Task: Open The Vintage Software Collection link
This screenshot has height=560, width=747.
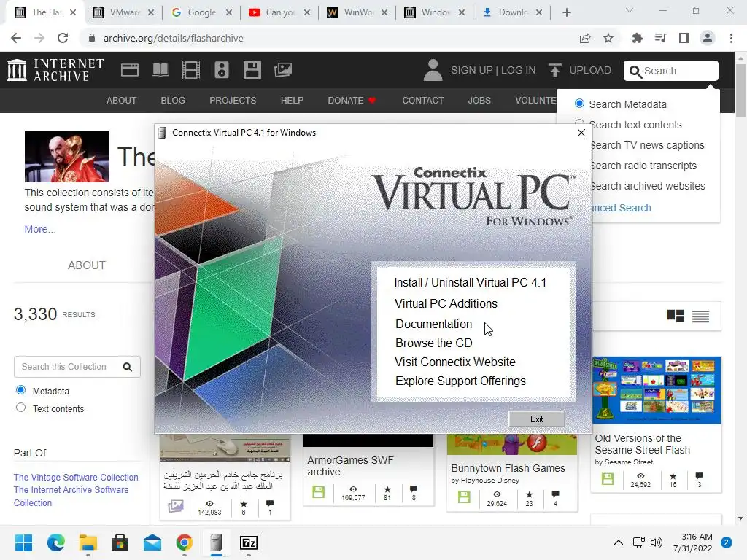Action: [76, 477]
